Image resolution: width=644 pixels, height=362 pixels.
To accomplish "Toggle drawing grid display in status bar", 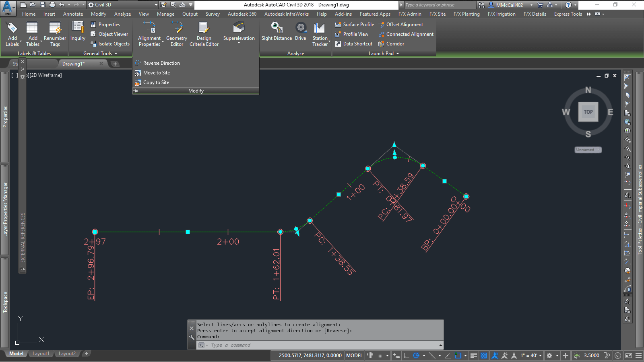I will [x=370, y=356].
